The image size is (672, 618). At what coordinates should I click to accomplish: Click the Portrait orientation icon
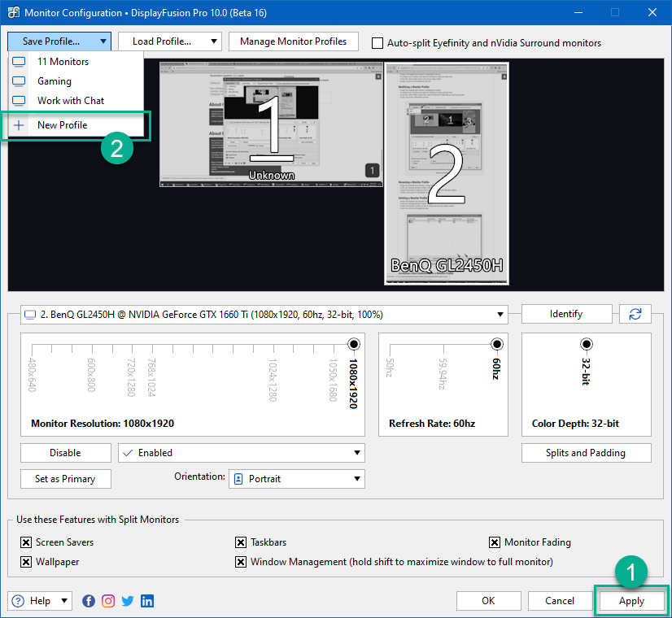click(238, 479)
